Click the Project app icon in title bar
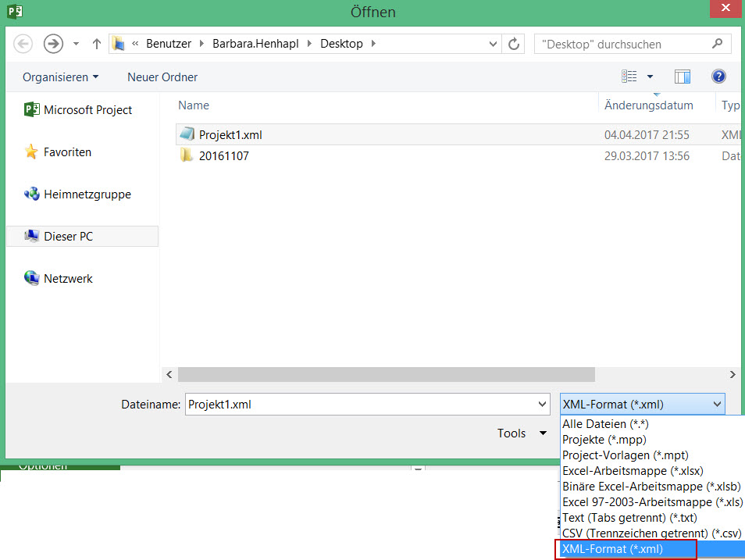The width and height of the screenshot is (745, 560). pos(15,11)
